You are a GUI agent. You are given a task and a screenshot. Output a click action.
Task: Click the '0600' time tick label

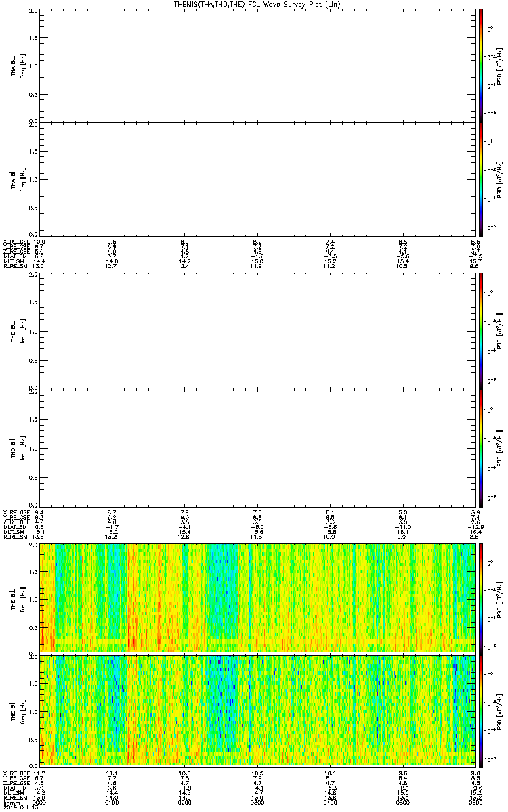click(475, 801)
